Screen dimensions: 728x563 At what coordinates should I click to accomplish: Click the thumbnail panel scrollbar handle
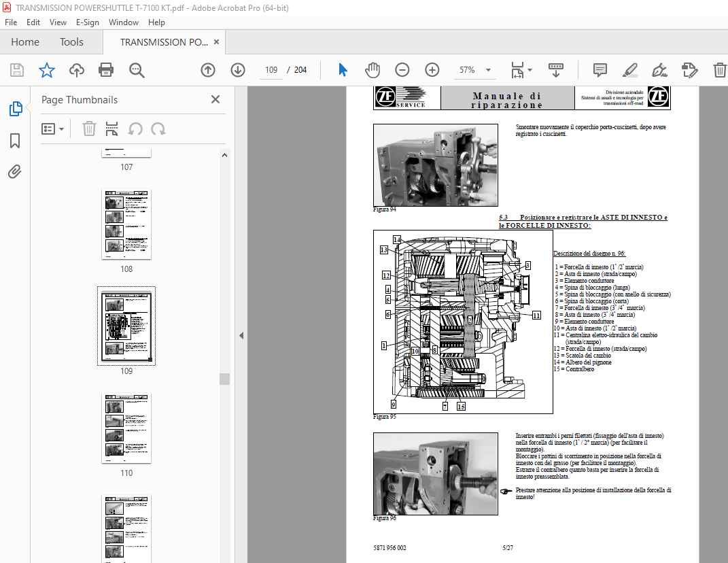[x=225, y=379]
